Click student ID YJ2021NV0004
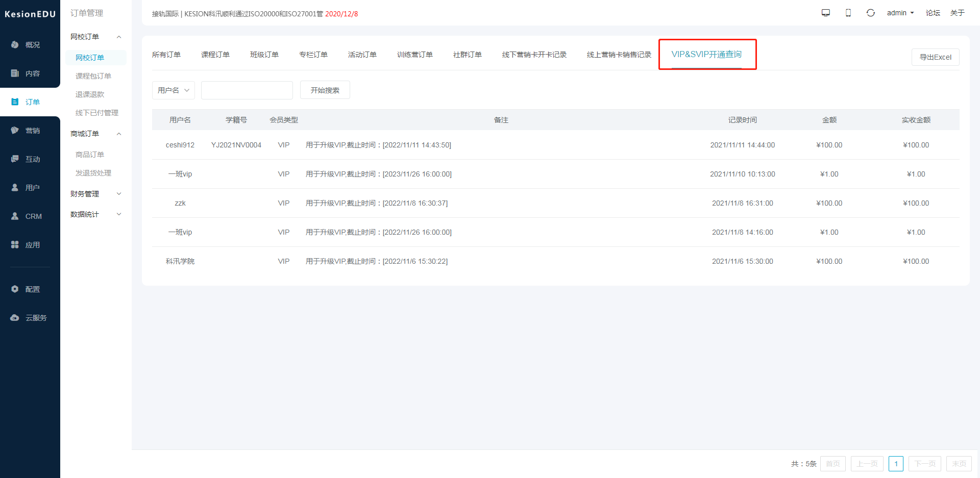980x478 pixels. pyautogui.click(x=236, y=145)
